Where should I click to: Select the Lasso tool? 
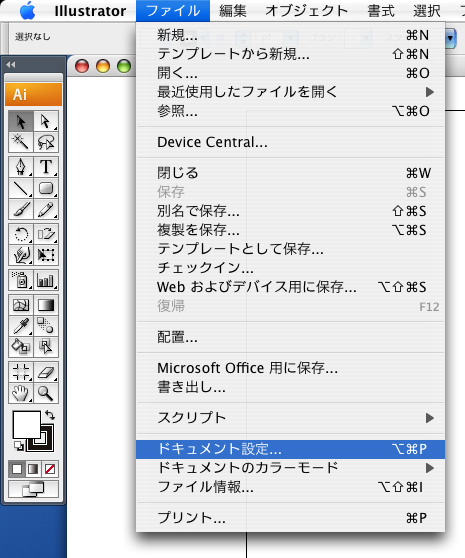pyautogui.click(x=46, y=142)
